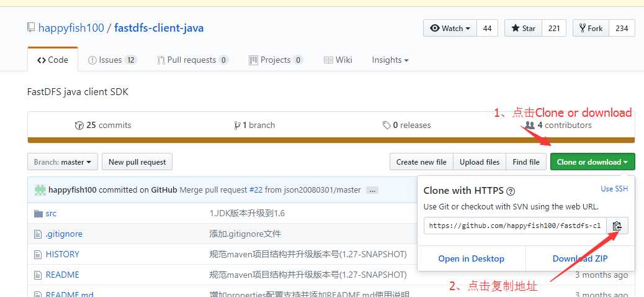View the 0 releases page
Screen dimensions: 644x297
tap(406, 125)
